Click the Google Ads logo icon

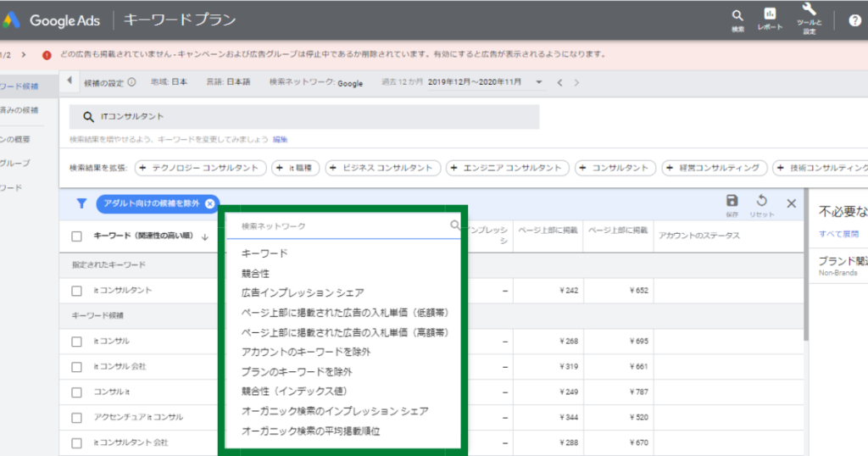(11, 20)
